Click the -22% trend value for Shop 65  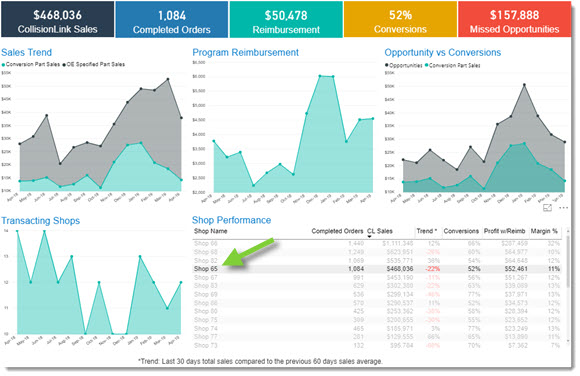tap(433, 269)
